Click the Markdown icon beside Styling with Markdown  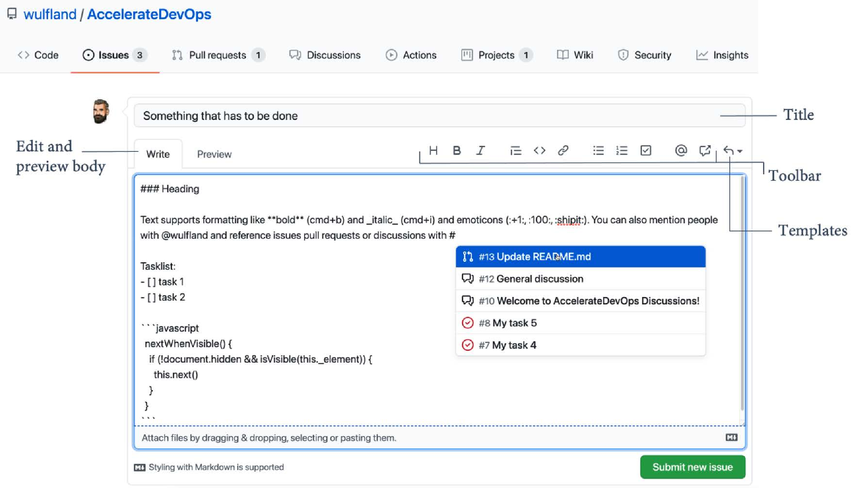139,467
